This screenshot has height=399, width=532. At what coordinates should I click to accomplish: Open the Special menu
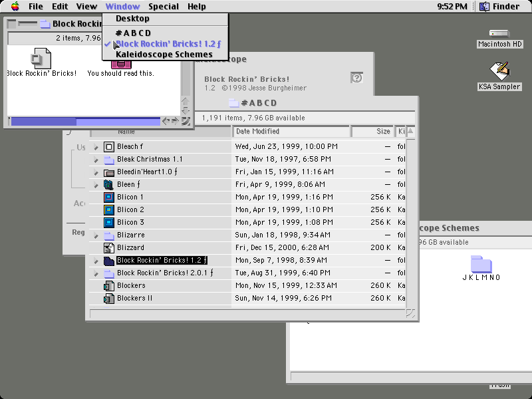click(164, 7)
